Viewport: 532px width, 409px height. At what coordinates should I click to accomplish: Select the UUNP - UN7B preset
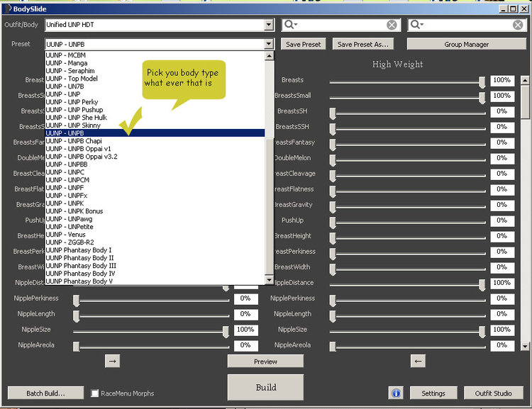[x=155, y=86]
